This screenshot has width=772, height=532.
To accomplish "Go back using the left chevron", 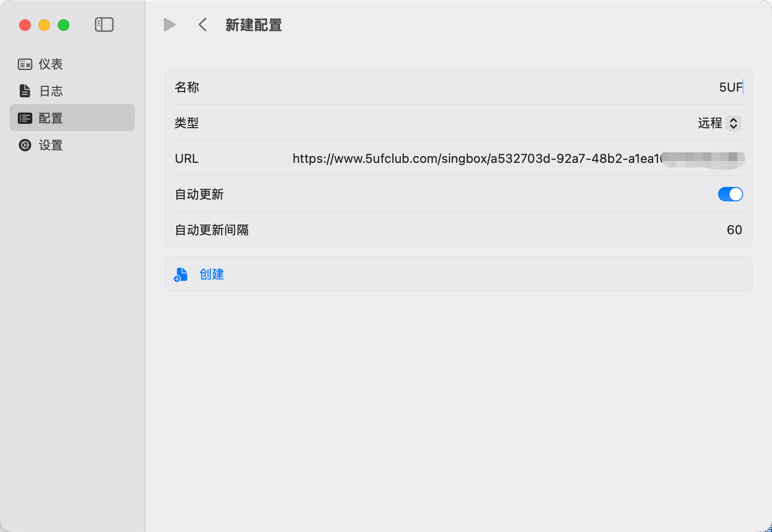I will pyautogui.click(x=203, y=25).
